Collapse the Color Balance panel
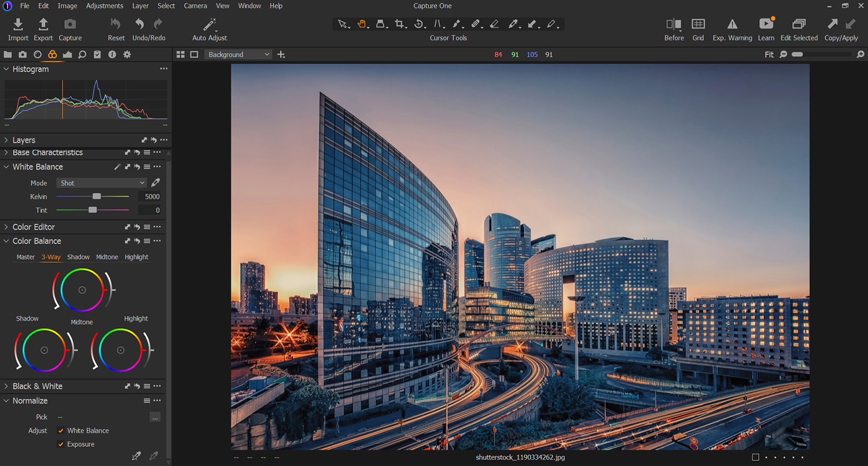868x466 pixels. coord(6,241)
